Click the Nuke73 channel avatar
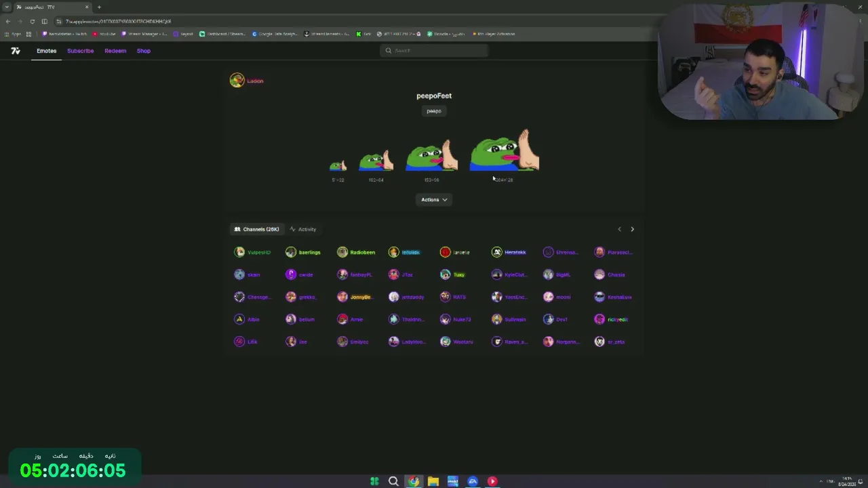The width and height of the screenshot is (868, 488). click(x=445, y=319)
